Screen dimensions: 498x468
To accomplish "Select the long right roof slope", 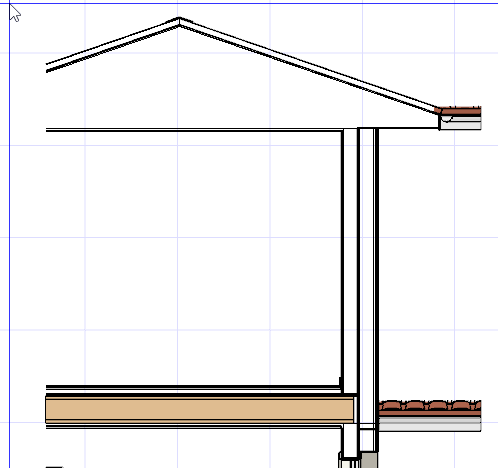I will [308, 67].
